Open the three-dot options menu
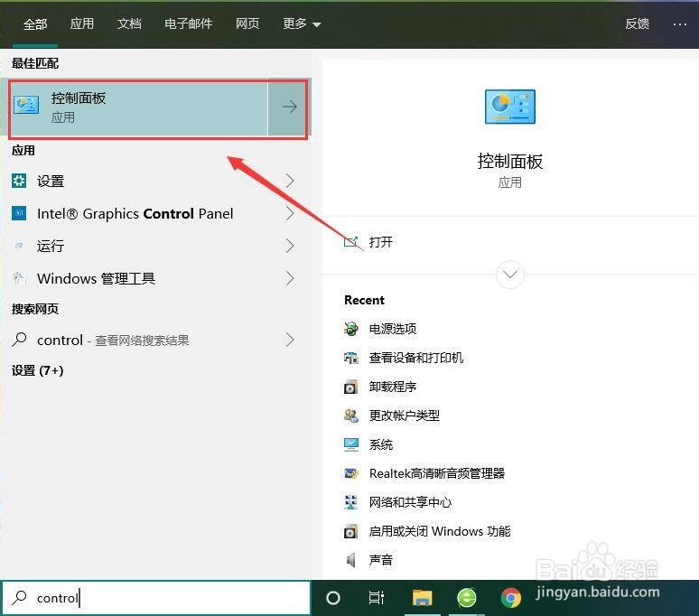Viewport: 699px width, 616px height. coord(680,24)
